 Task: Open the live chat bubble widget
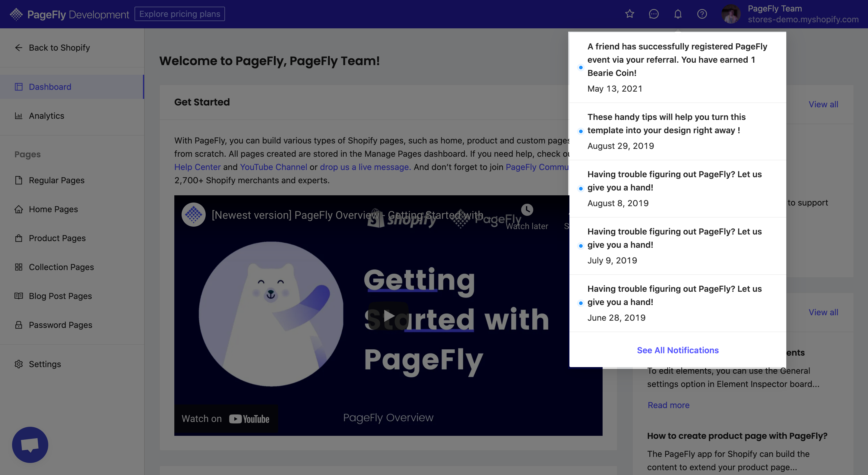(30, 445)
